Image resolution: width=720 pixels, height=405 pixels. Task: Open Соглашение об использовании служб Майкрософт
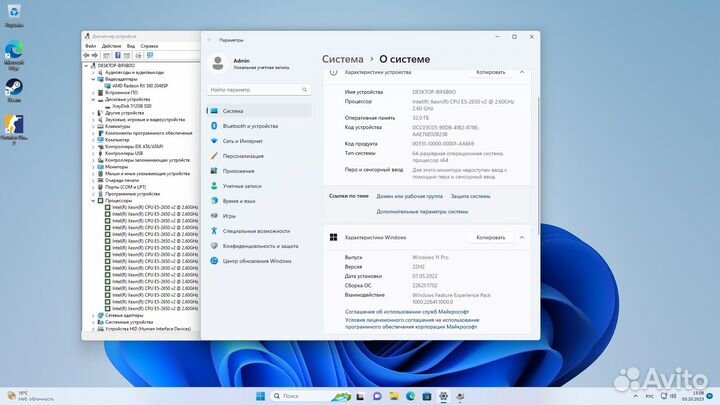(407, 312)
